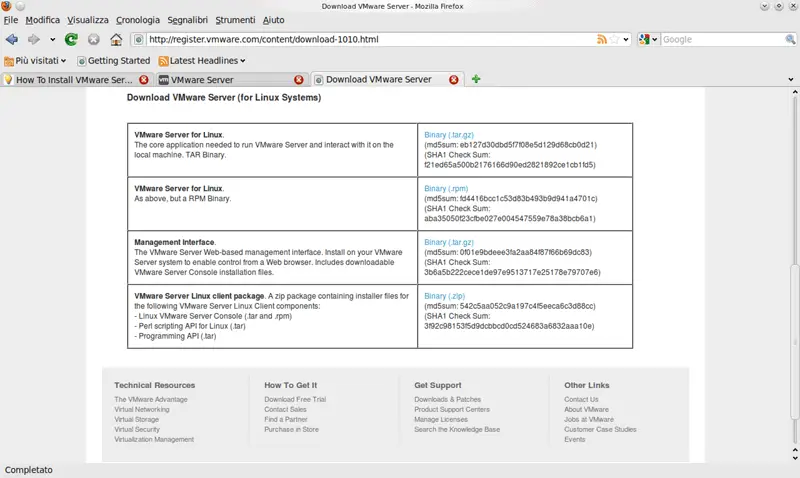Viewport: 800px width, 478px height.
Task: Open the Virtual Security footer link
Action: (x=137, y=430)
